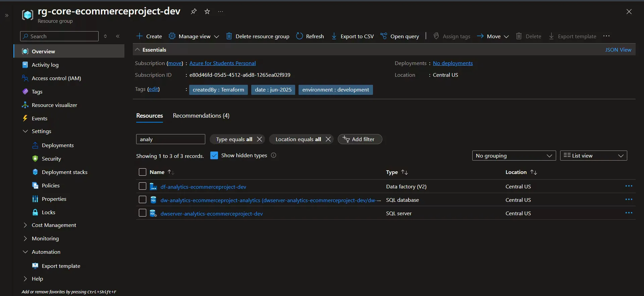This screenshot has width=644, height=296.
Task: Open Resource visualizer from sidebar
Action: tap(54, 105)
